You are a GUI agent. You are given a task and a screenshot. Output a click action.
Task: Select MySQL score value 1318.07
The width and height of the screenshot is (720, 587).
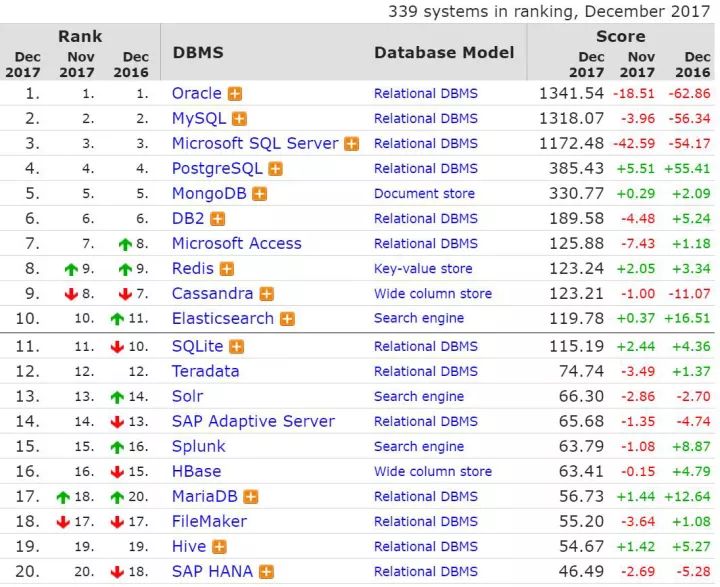point(571,119)
